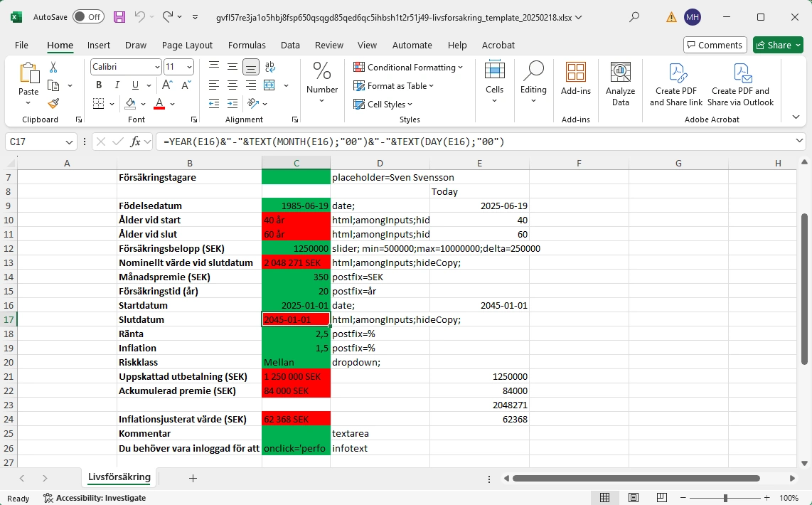Launch Analyze Data
This screenshot has height=505, width=812.
click(x=621, y=84)
